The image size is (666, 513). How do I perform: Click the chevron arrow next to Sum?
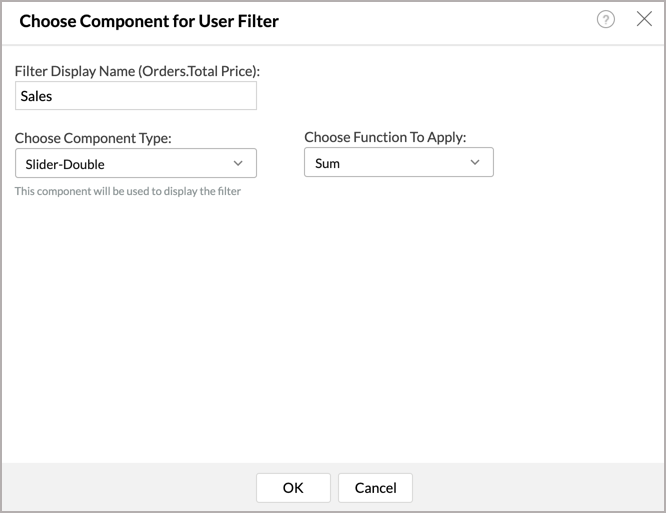pos(475,163)
